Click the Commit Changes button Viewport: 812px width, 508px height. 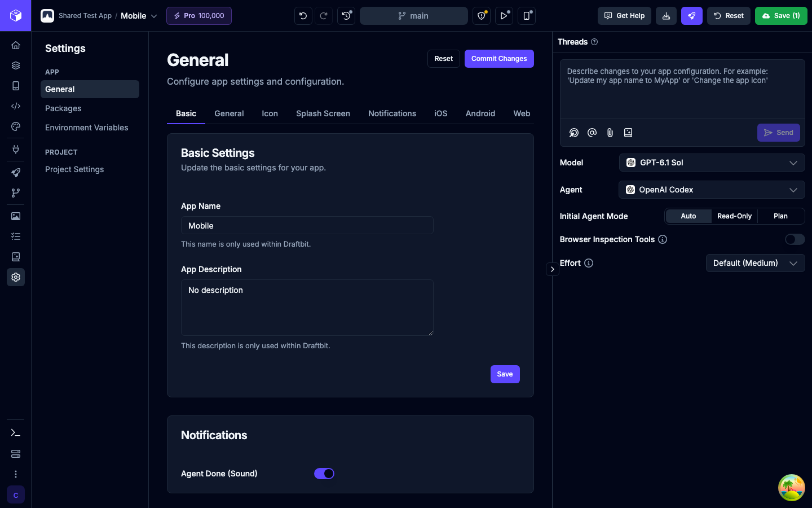pyautogui.click(x=499, y=59)
